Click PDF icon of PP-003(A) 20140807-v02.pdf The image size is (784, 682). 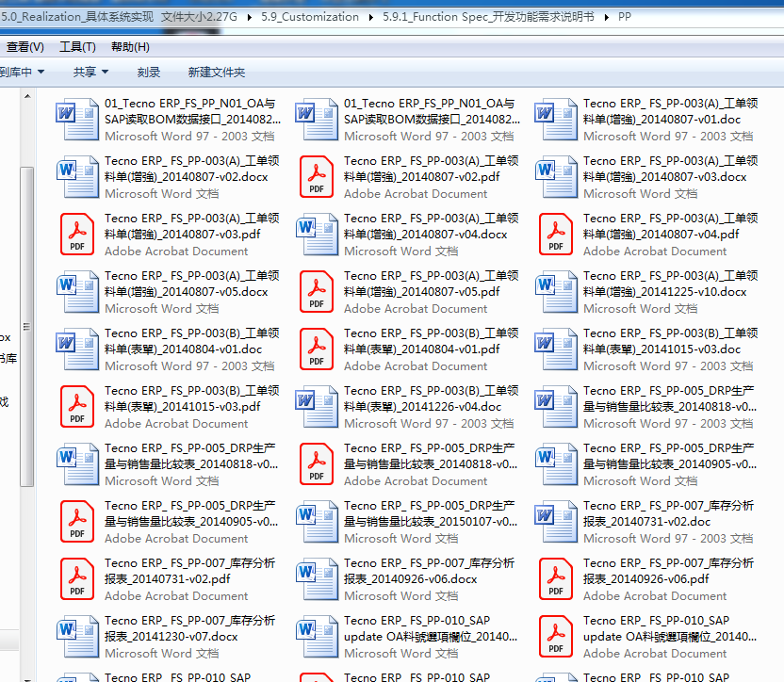point(317,176)
